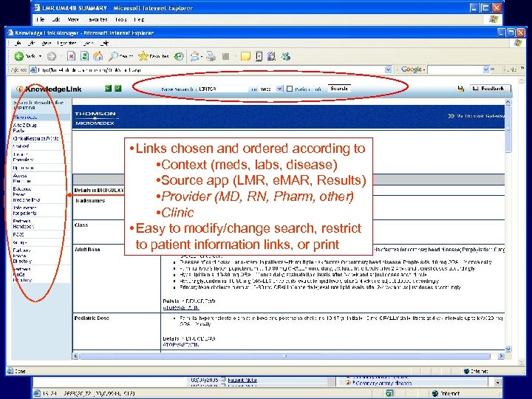Viewport: 532px width, 399px height.
Task: Print page using the toolbar printer icon
Action: point(211,56)
